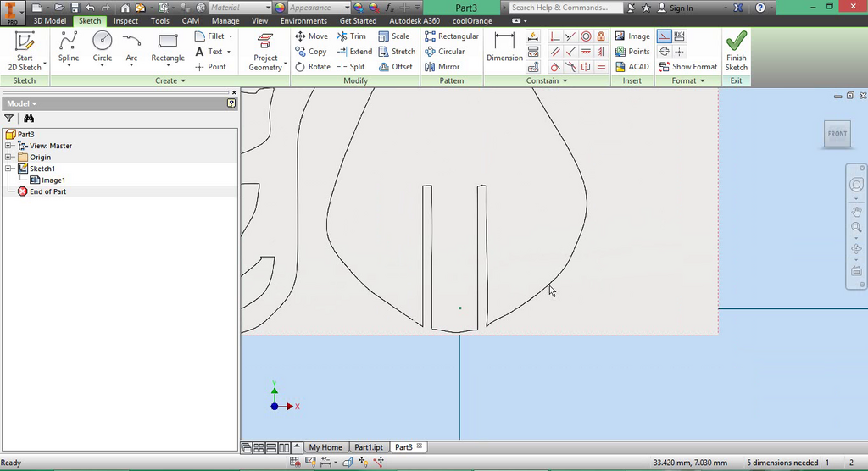Apply the Perpendicular constraint
The image size is (868, 471).
[570, 52]
